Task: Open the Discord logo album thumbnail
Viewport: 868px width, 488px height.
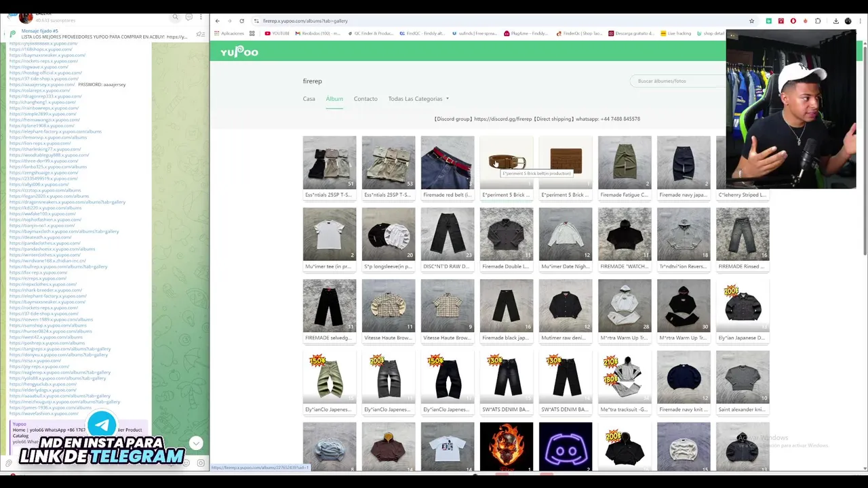Action: pos(565,446)
